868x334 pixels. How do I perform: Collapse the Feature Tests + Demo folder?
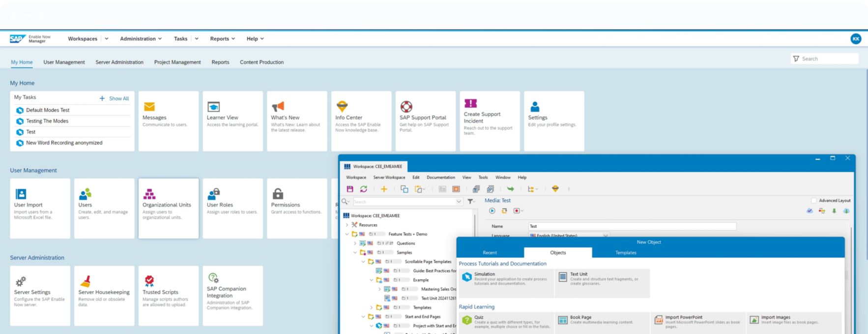(x=347, y=234)
